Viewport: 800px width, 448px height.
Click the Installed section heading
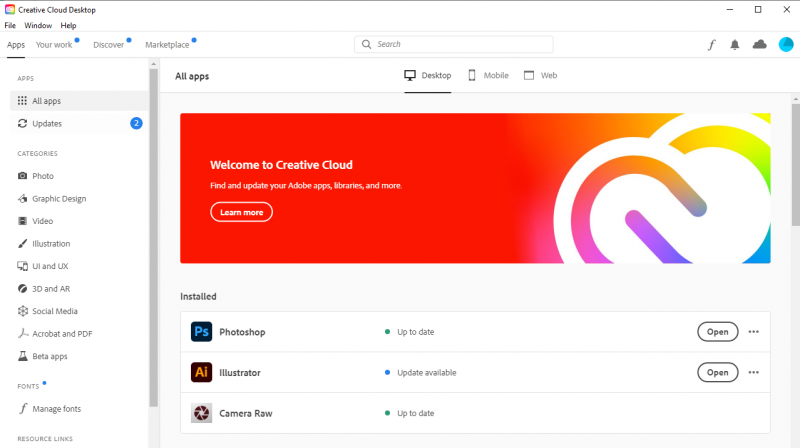[x=198, y=296]
